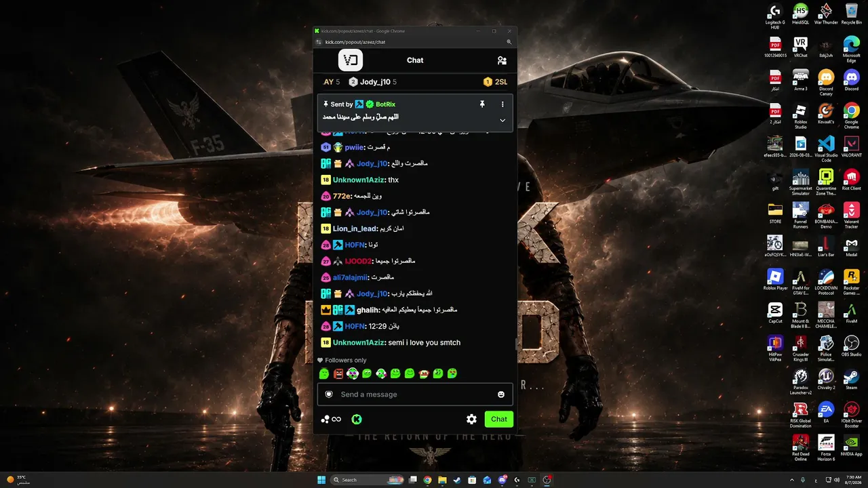
Task: Open File Explorer from the taskbar
Action: 442,480
